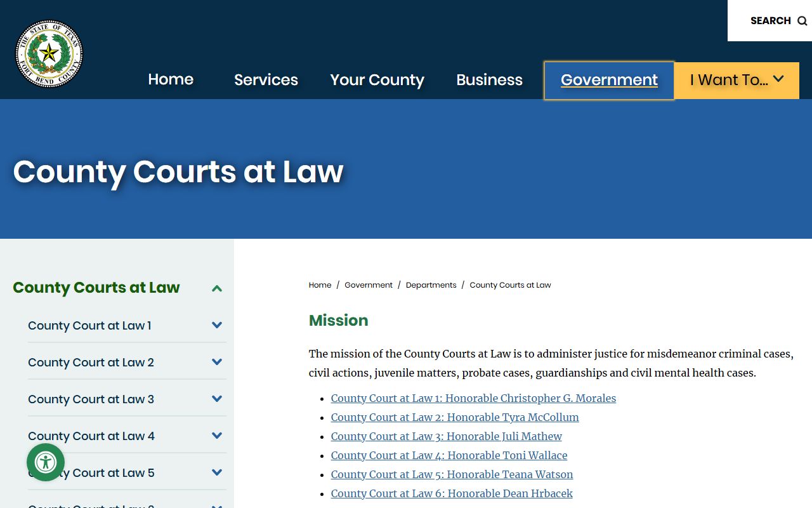812x508 pixels.
Task: Select County Court at Law 4 in sidebar
Action: (91, 436)
